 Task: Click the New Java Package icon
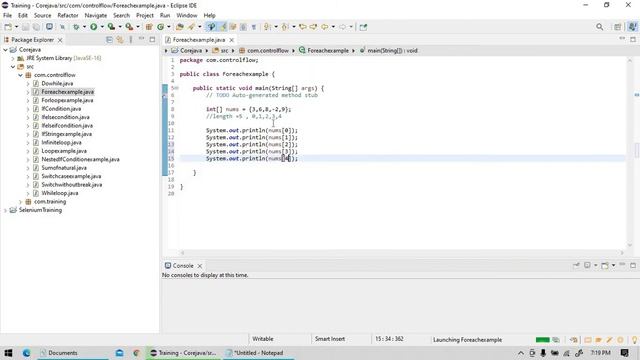(x=149, y=27)
